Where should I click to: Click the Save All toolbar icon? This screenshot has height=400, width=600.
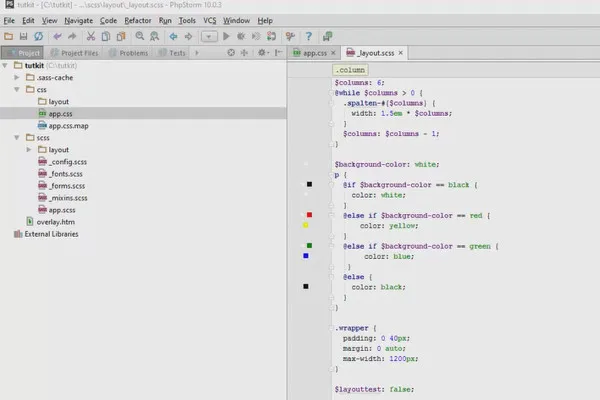pos(23,36)
